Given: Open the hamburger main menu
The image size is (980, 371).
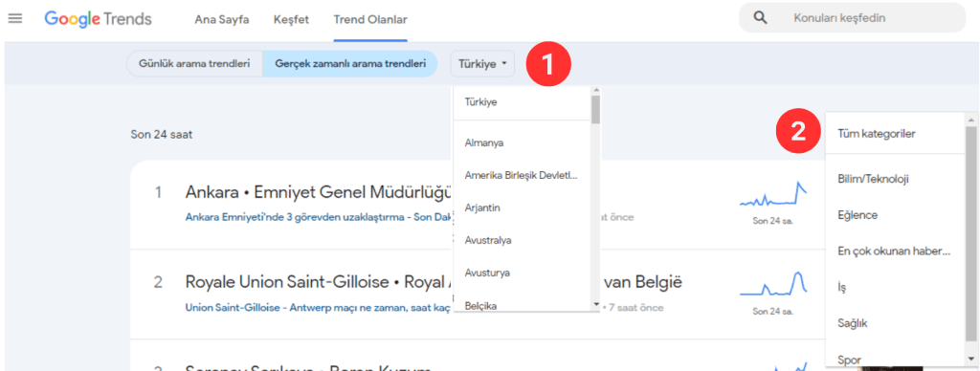Looking at the screenshot, I should click(x=15, y=19).
